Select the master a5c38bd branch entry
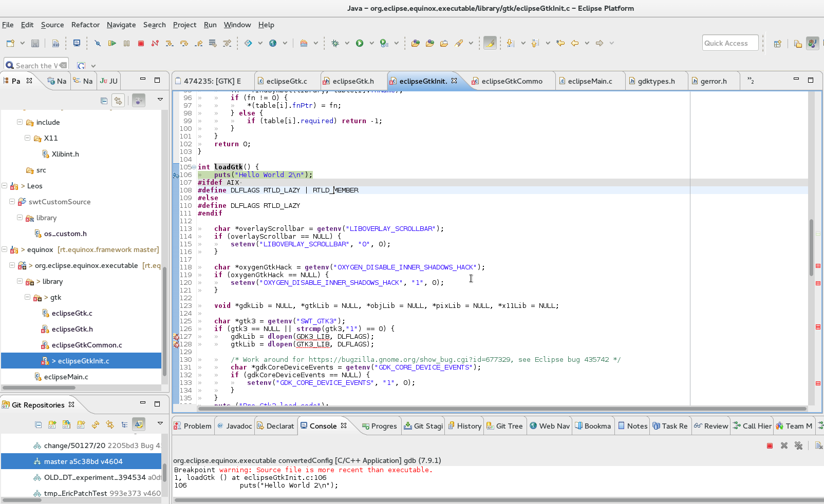 click(x=82, y=461)
